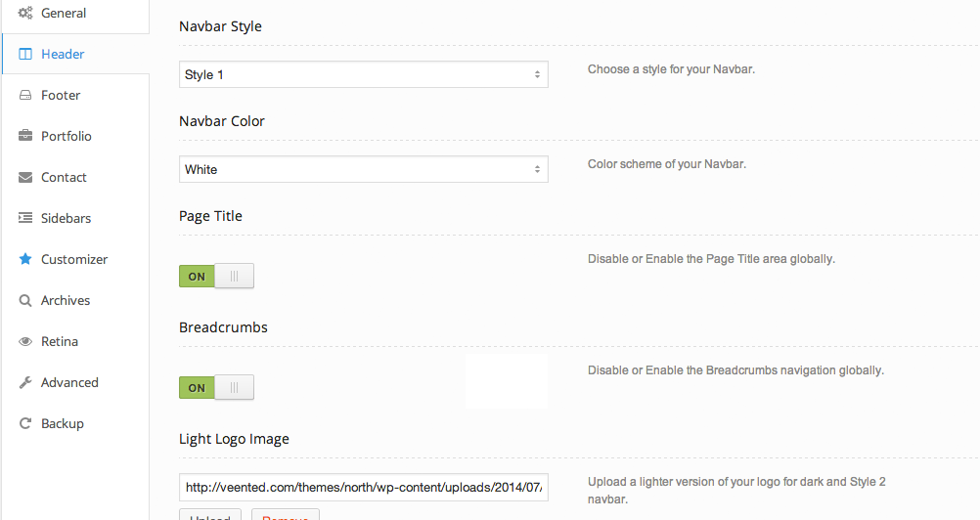Image resolution: width=980 pixels, height=520 pixels.
Task: Click the Footer icon in sidebar
Action: click(25, 95)
